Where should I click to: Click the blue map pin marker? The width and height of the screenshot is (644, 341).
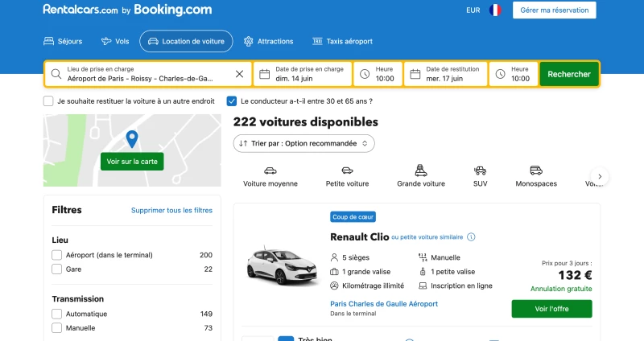pyautogui.click(x=132, y=139)
